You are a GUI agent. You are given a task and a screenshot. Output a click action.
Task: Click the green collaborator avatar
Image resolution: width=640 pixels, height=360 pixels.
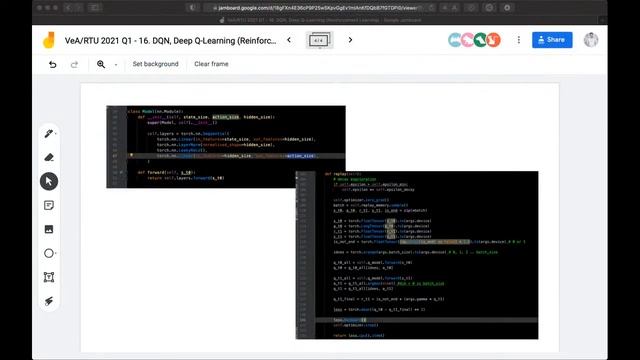(x=480, y=40)
